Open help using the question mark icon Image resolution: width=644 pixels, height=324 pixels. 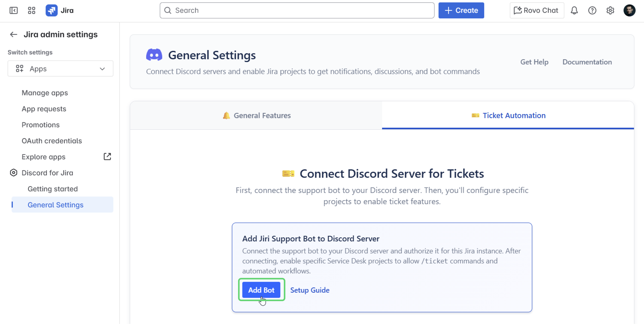[x=592, y=10]
